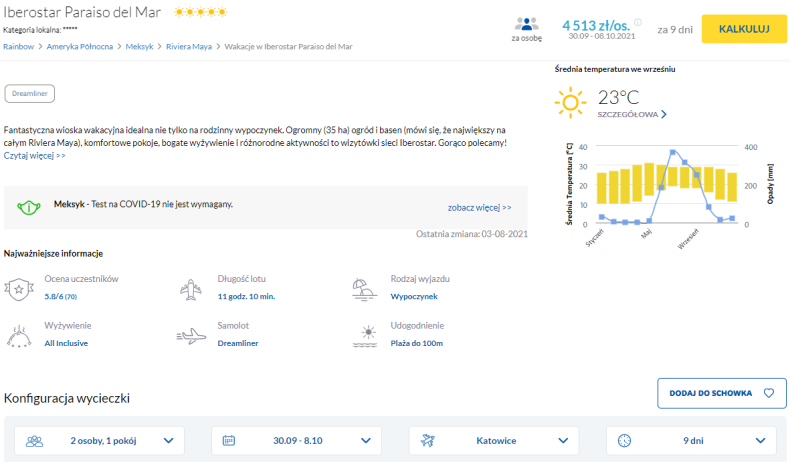790x462 pixels.
Task: Open the 9 dni duration dropdown
Action: 691,441
